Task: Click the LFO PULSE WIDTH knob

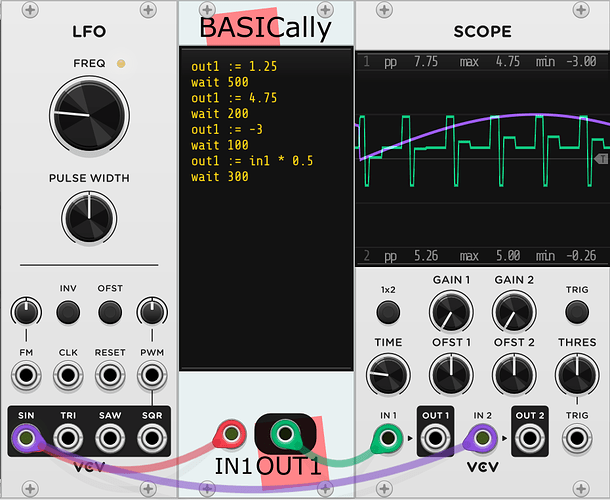Action: (x=89, y=218)
